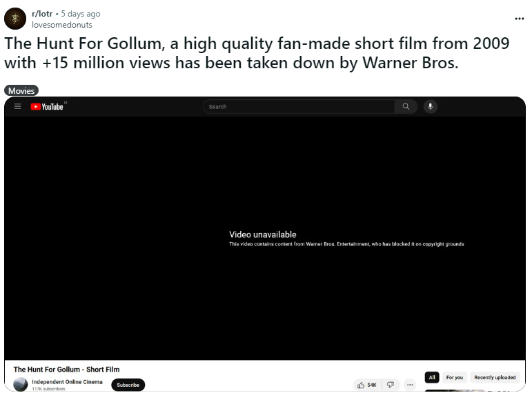Click the YouTube logo

(x=47, y=107)
